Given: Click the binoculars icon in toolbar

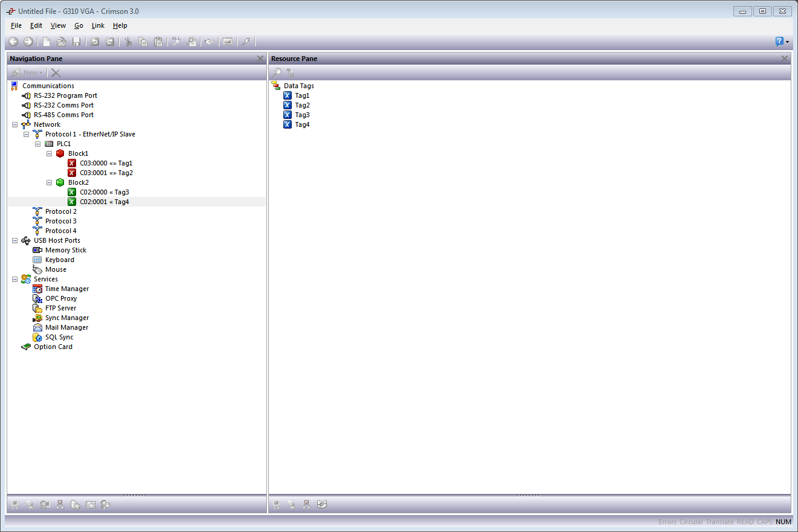Looking at the screenshot, I should tap(209, 42).
